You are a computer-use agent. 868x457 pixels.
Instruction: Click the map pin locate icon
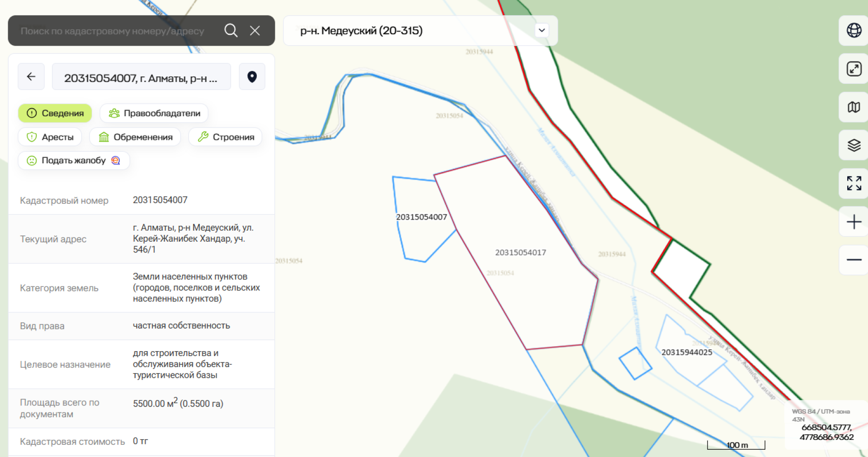pos(252,77)
